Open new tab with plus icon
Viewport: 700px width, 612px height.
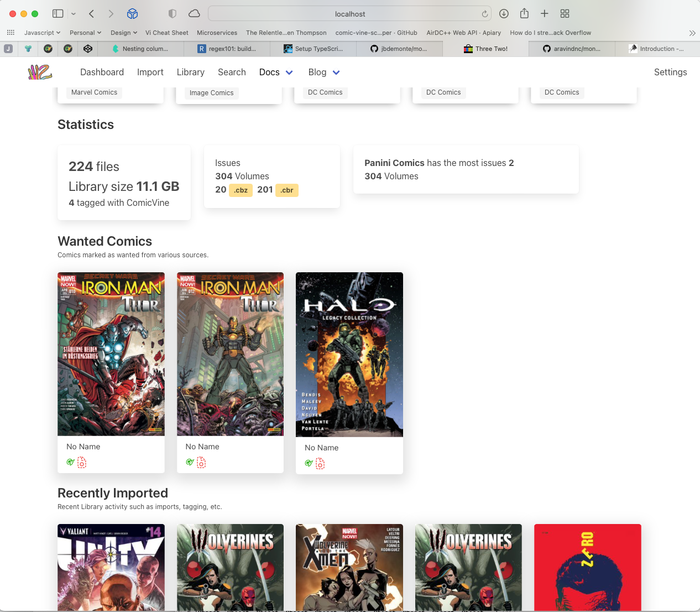[x=545, y=14]
